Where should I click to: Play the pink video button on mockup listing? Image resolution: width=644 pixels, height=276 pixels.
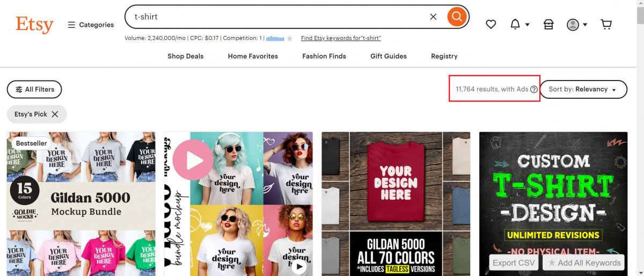192,159
